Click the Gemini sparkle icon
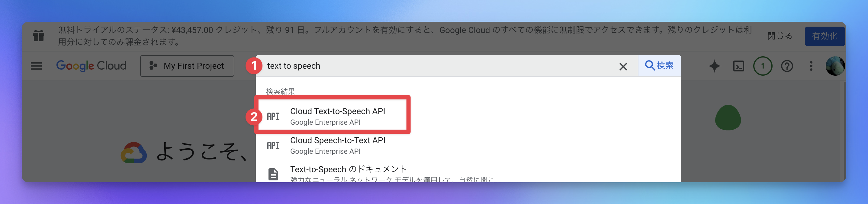This screenshot has width=868, height=204. [x=714, y=66]
